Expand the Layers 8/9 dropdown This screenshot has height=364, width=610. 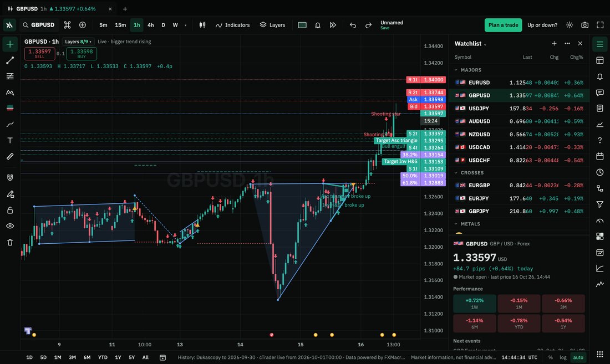point(78,42)
